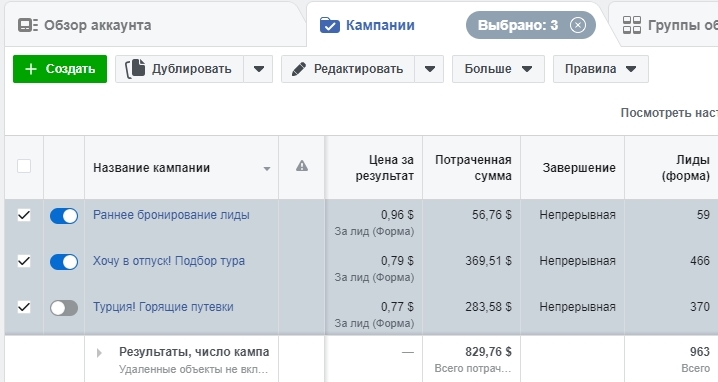718x382 pixels.
Task: Expand the Результаты summary row arrow
Action: click(99, 353)
